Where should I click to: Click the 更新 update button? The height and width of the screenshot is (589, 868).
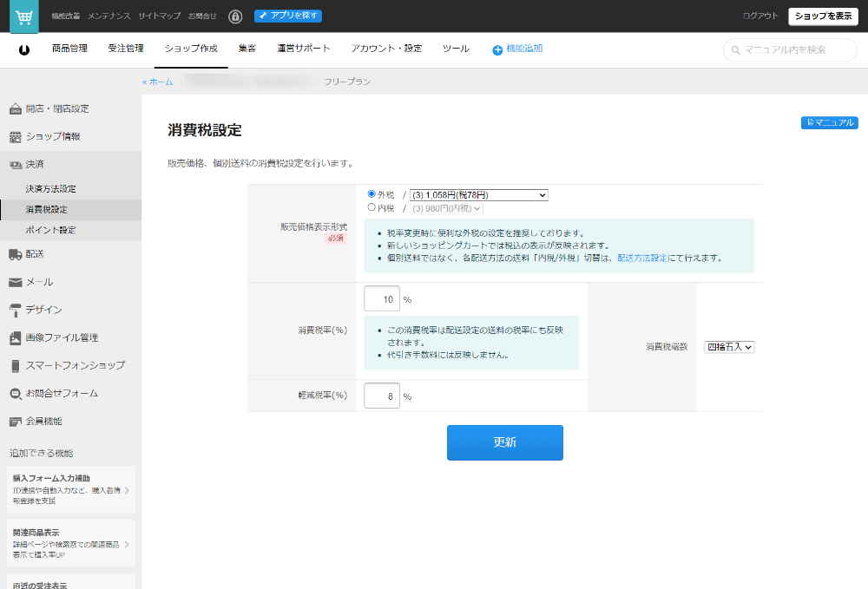point(505,442)
